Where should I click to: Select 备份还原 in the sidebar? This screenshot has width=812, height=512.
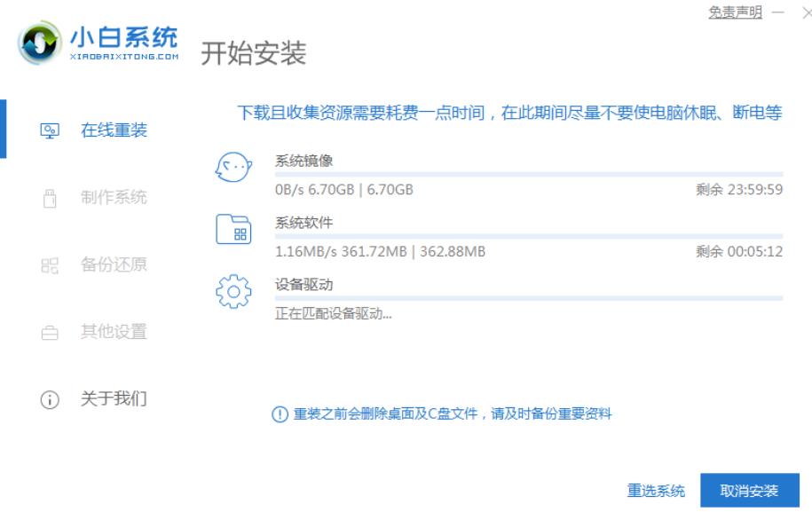(x=114, y=264)
